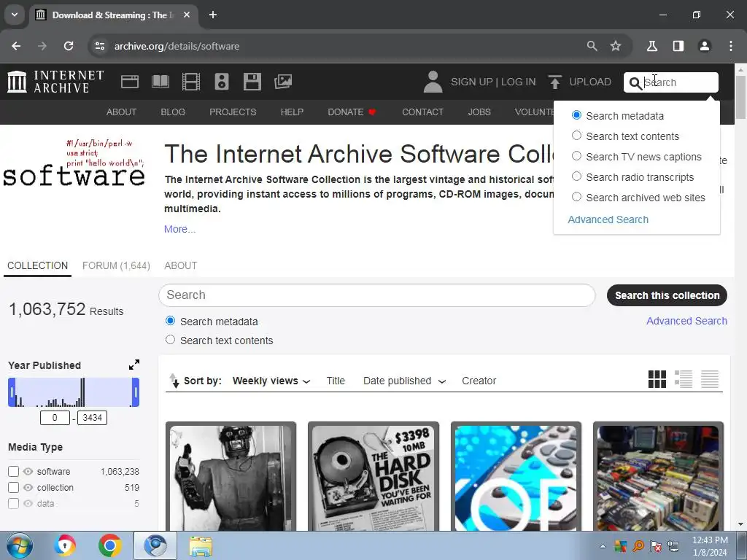Open the Texts book icon
The image size is (747, 560).
[160, 82]
